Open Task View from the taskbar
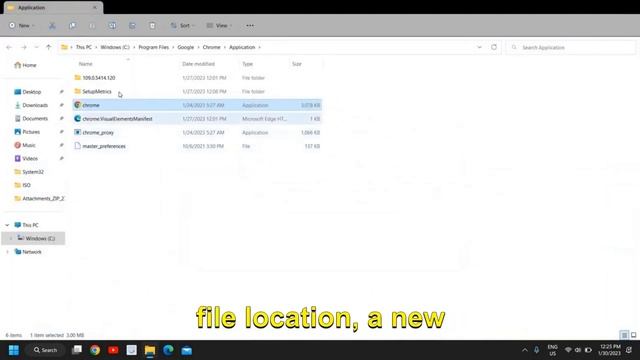The image size is (640, 360). (x=77, y=350)
